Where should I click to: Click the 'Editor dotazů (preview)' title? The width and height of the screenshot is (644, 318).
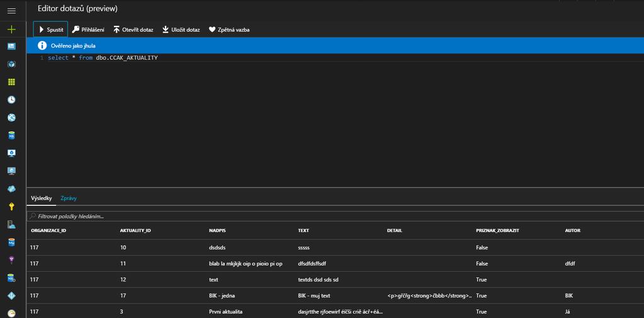coord(77,8)
